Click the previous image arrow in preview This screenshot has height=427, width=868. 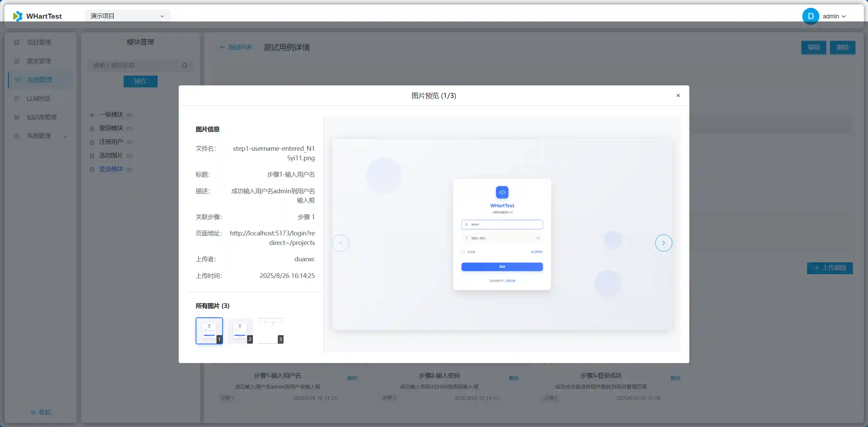click(x=341, y=243)
